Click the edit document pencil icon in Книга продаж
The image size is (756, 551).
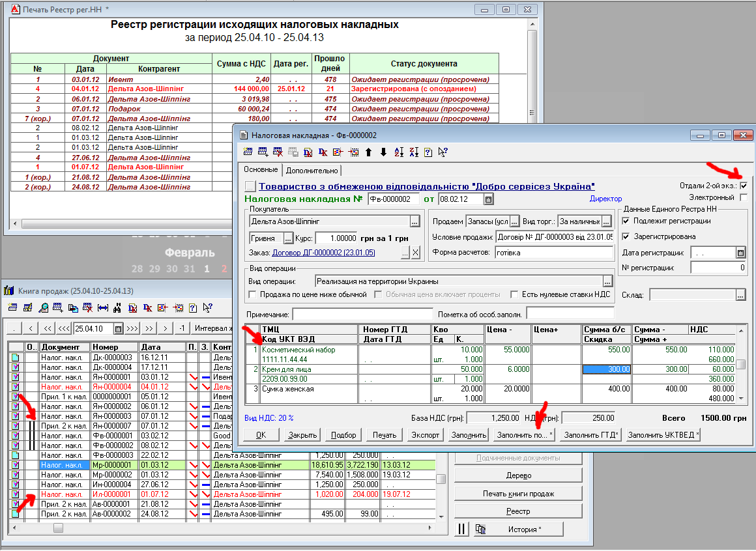[28, 308]
